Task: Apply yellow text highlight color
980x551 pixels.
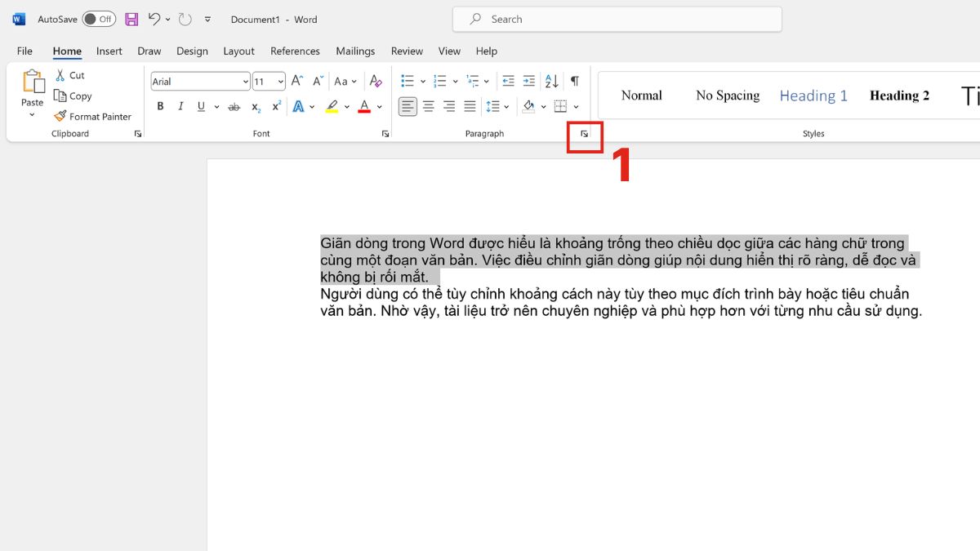Action: (332, 106)
